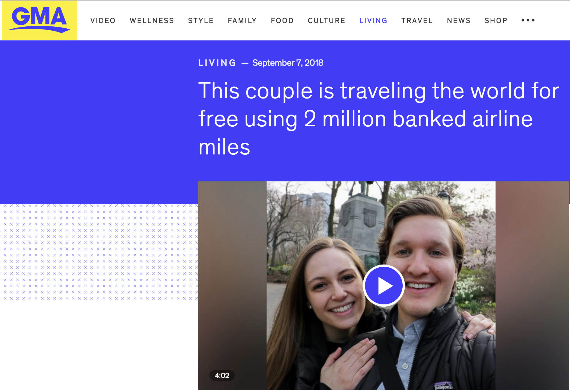Click the September 7, 2018 date
Image resolution: width=570 pixels, height=392 pixels.
[288, 63]
